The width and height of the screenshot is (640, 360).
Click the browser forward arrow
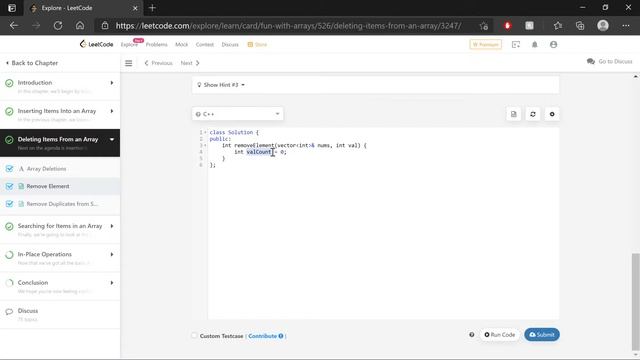36,26
